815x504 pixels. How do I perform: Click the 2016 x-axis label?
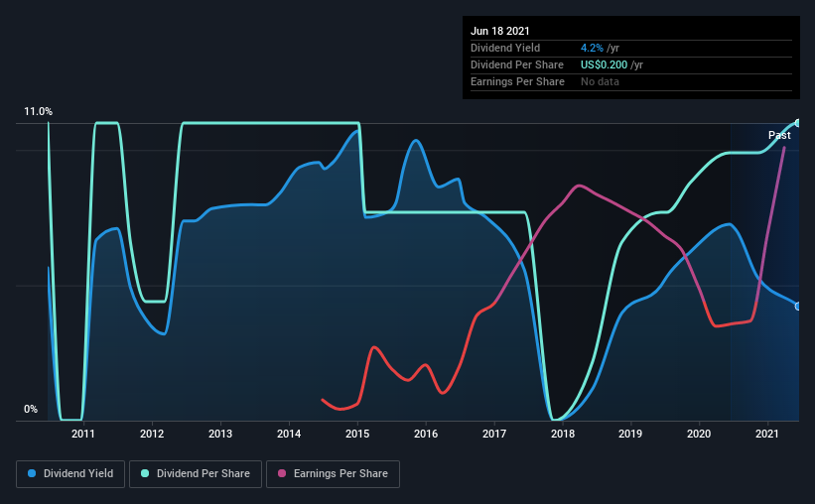point(426,434)
